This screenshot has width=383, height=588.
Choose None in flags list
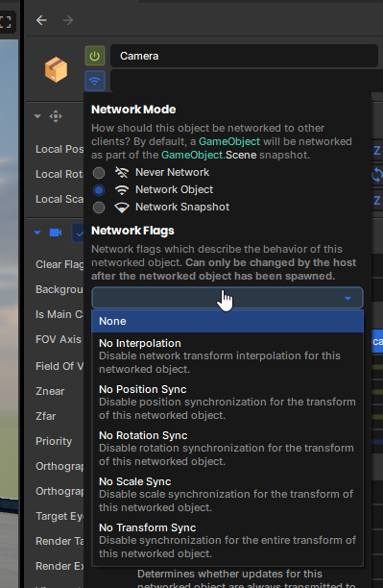click(227, 321)
